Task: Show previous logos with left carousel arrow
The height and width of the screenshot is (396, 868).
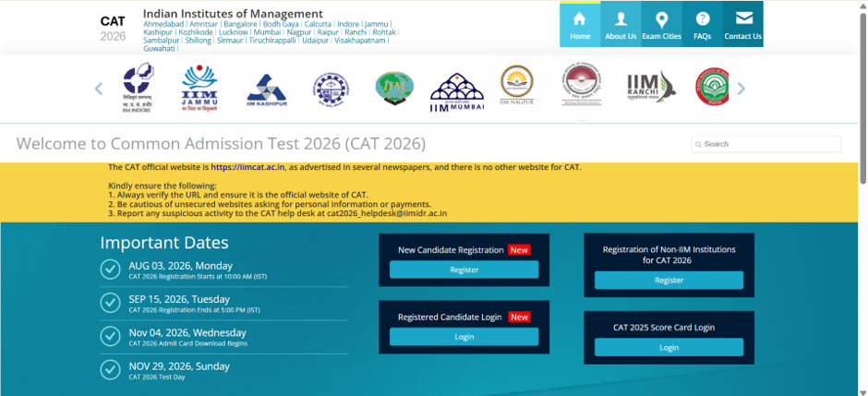Action: click(99, 89)
